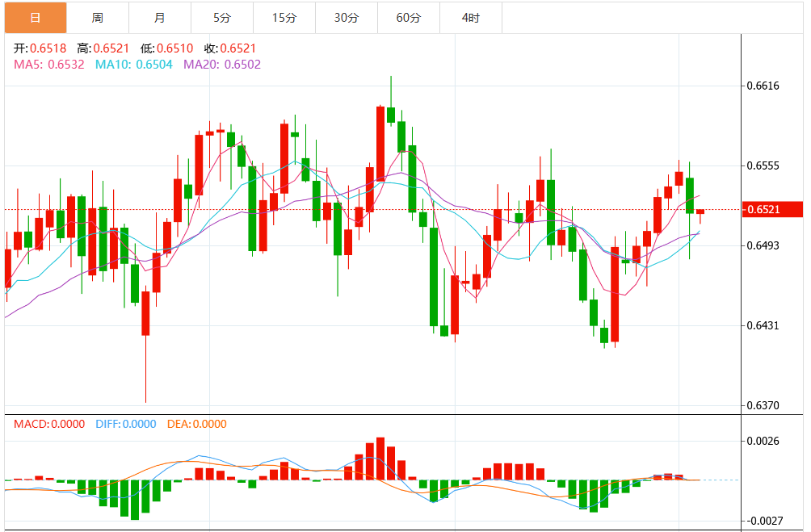
Task: Click the 高:0.6521 high price value
Action: (x=103, y=48)
